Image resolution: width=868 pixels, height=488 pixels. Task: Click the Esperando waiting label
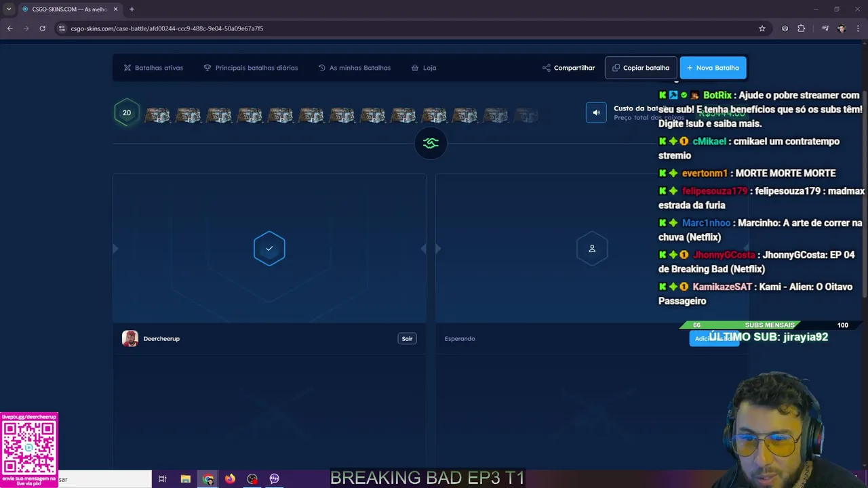(460, 338)
